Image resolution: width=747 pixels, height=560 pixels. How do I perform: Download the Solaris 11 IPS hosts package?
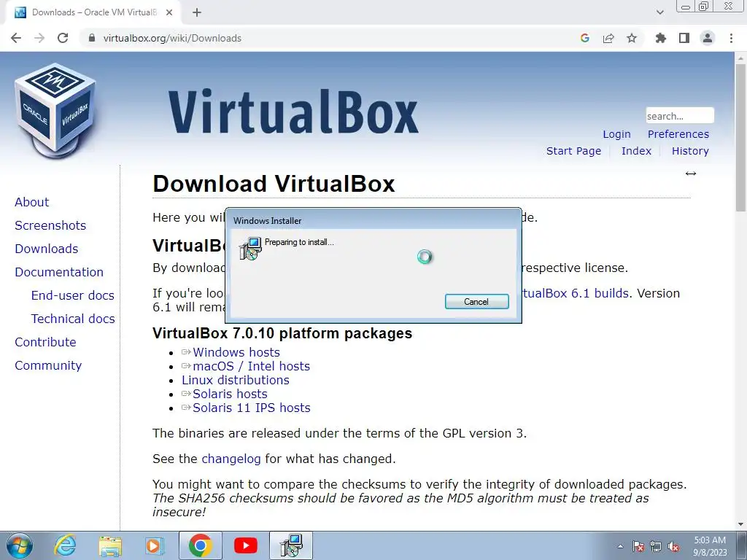[x=251, y=408]
